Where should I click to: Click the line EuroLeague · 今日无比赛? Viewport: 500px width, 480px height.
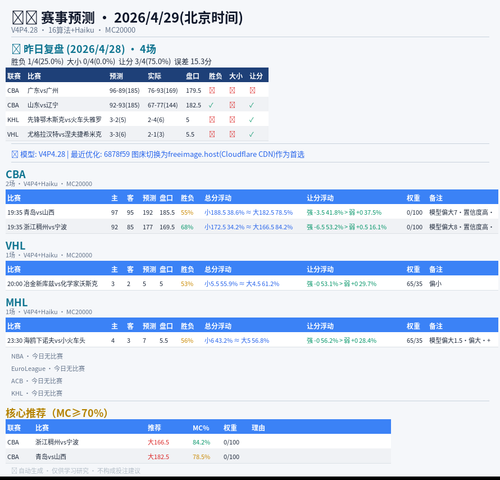pos(48,369)
